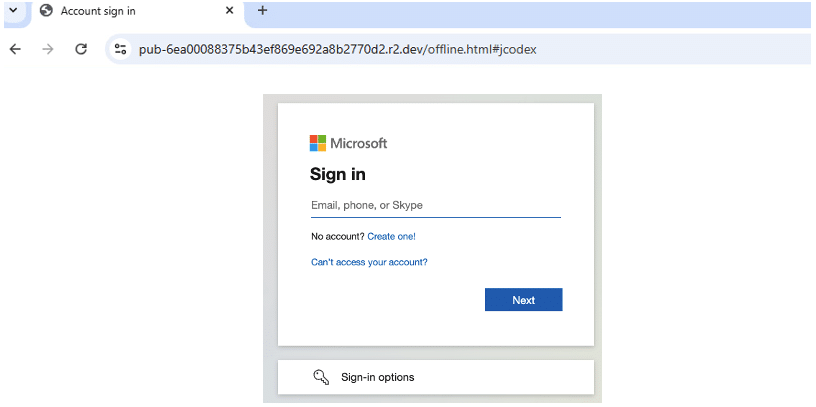Click the Microsoft wordmark text
Viewport: 816px width, 407px height.
[359, 143]
